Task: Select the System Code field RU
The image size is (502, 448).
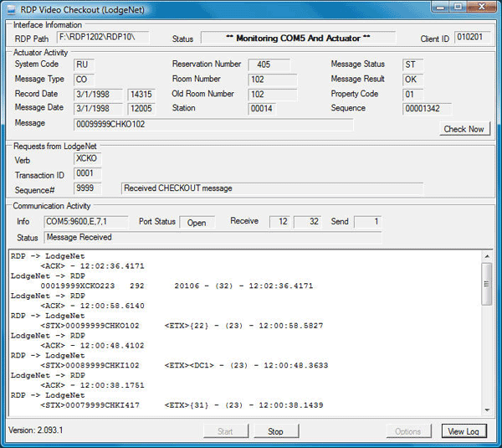Action: pos(84,64)
